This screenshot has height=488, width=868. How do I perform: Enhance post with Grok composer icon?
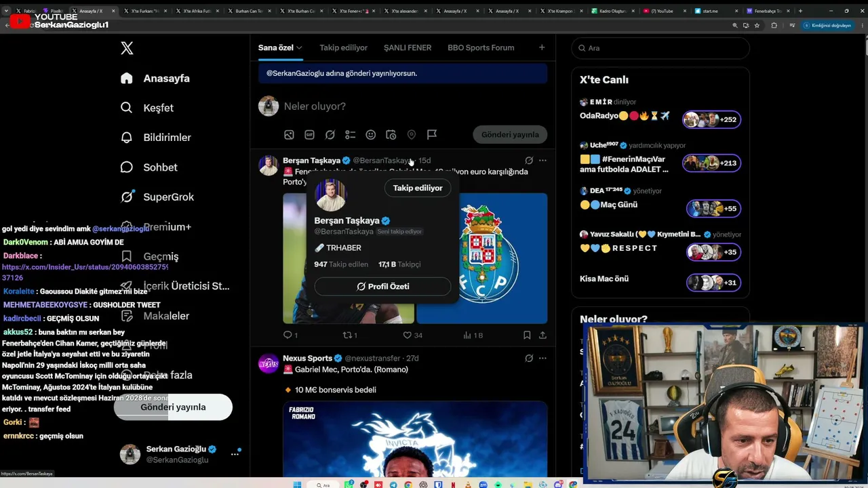[x=330, y=135]
